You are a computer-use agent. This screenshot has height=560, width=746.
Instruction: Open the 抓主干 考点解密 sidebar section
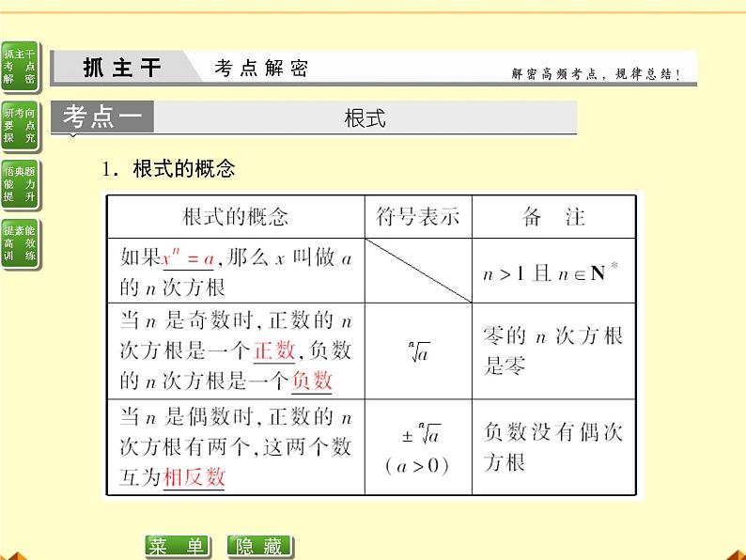(x=19, y=67)
